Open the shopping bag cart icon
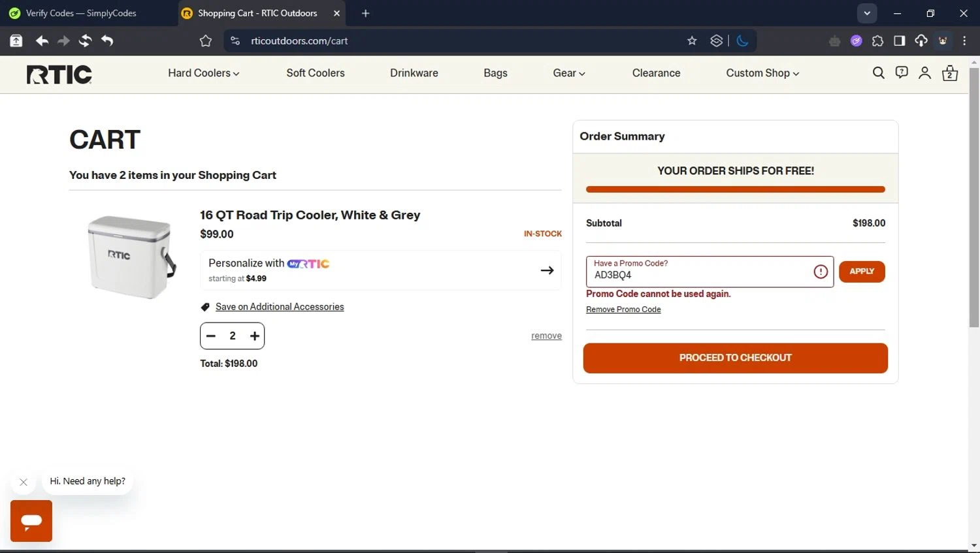The image size is (980, 553). 950,73
